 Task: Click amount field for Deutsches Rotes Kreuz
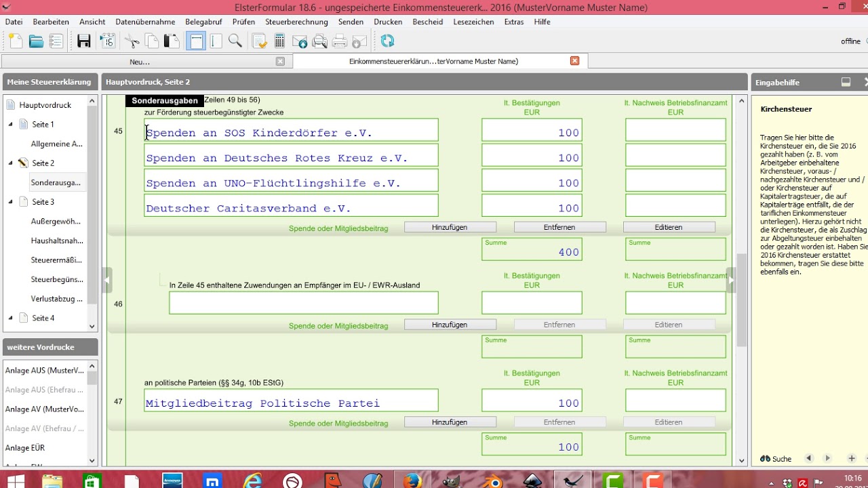pyautogui.click(x=532, y=155)
